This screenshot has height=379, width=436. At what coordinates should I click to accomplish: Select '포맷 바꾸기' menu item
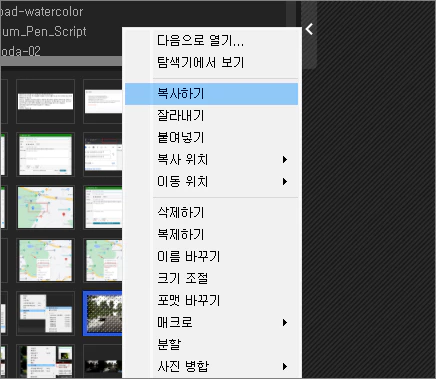click(x=211, y=301)
